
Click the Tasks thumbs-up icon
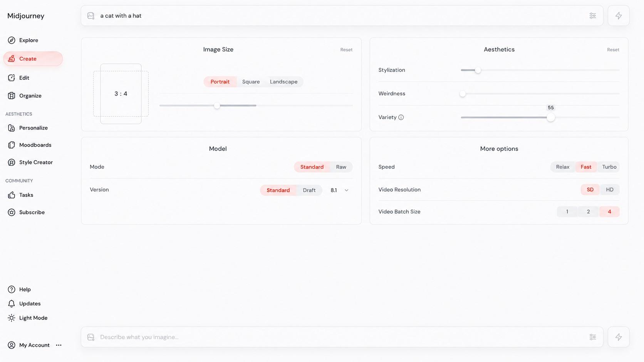pos(12,195)
